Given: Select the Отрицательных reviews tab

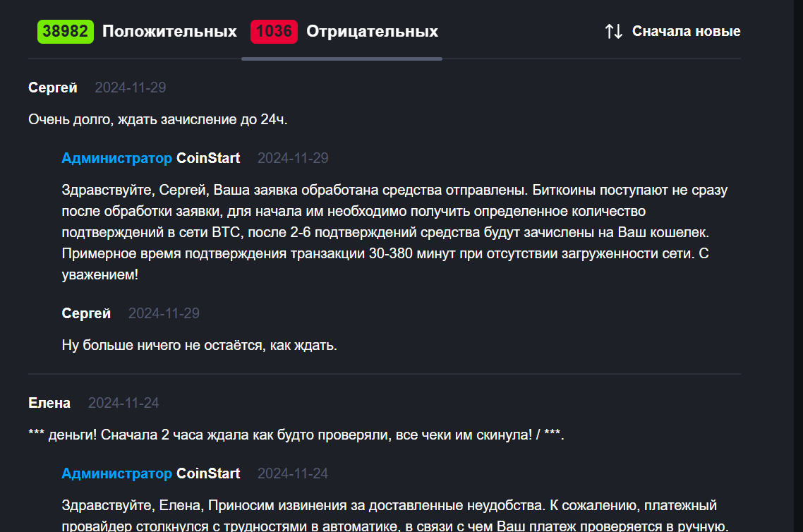Looking at the screenshot, I should click(x=373, y=31).
